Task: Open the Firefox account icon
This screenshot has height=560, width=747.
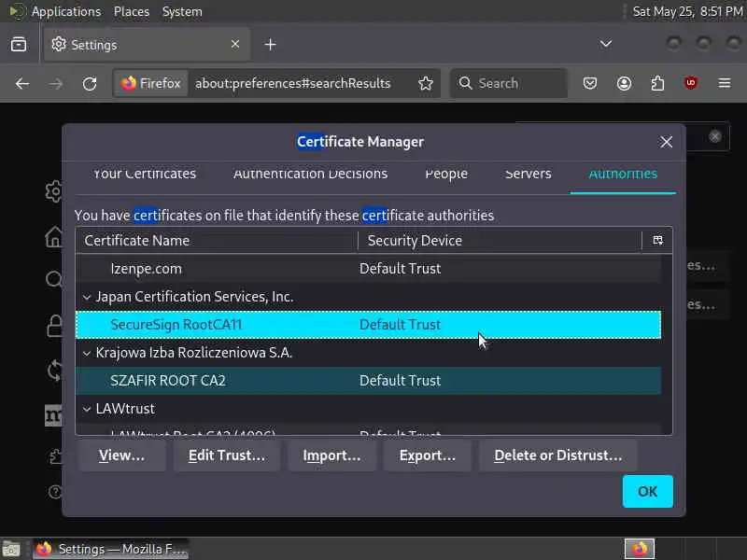Action: point(624,84)
